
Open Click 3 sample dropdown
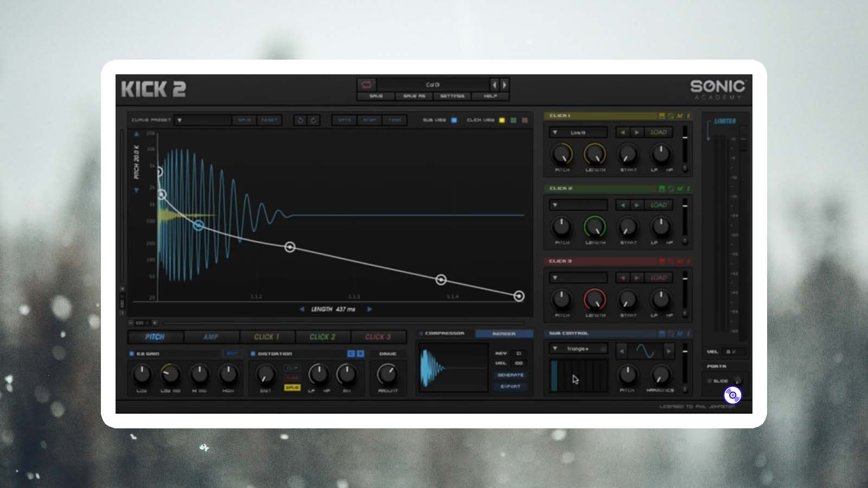578,278
